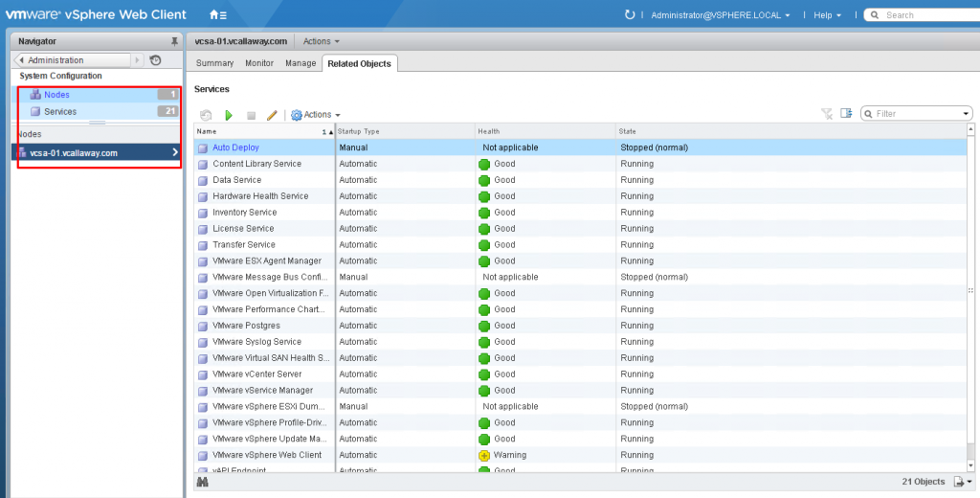Expand the vcsa-01.vcallaway.com node chevron
This screenshot has width=980, height=498.
click(x=175, y=152)
